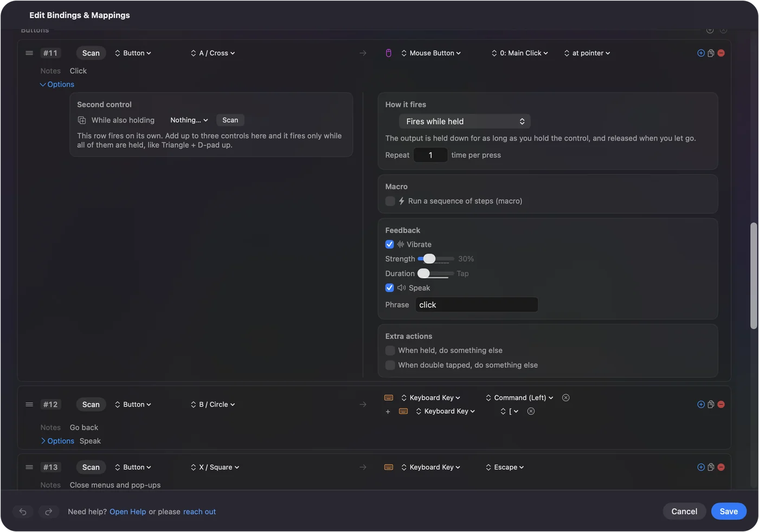This screenshot has height=532, width=759.
Task: Open the B / Circle control dropdown
Action: (x=213, y=405)
